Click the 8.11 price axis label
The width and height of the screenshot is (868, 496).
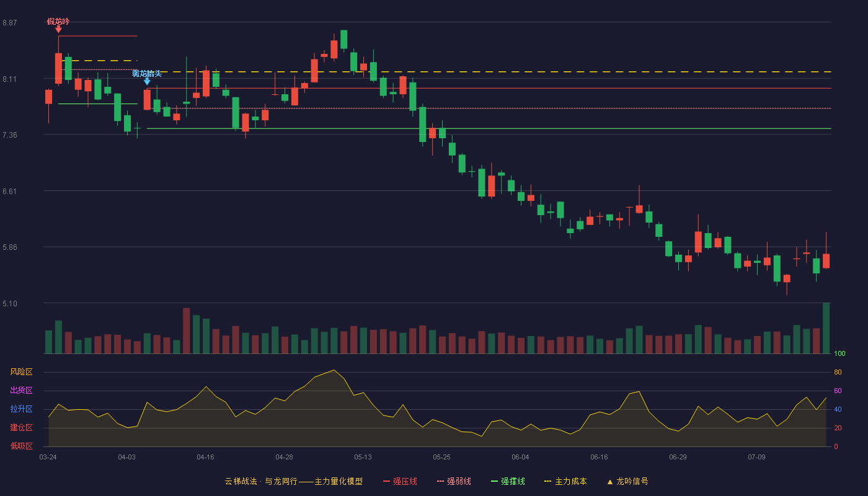pos(10,79)
